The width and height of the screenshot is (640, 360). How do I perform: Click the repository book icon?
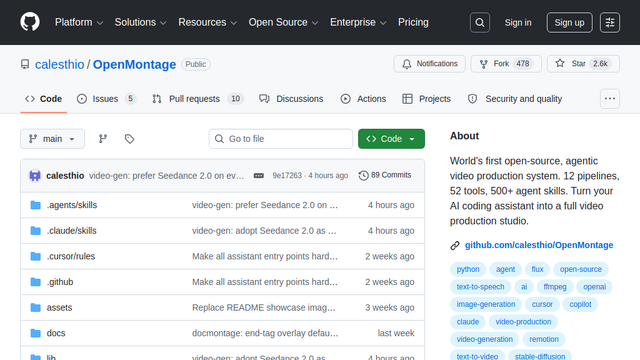25,64
